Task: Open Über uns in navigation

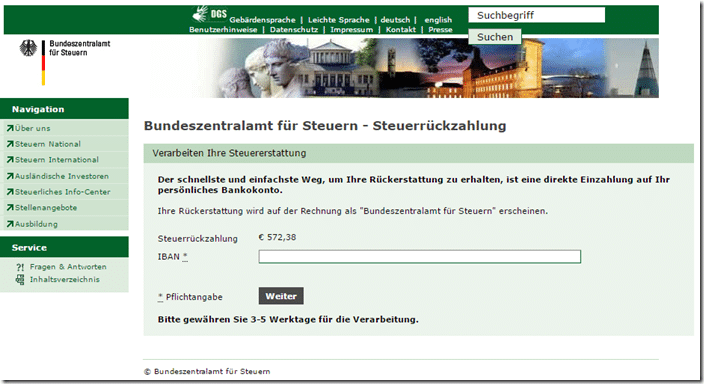Action: pyautogui.click(x=32, y=128)
